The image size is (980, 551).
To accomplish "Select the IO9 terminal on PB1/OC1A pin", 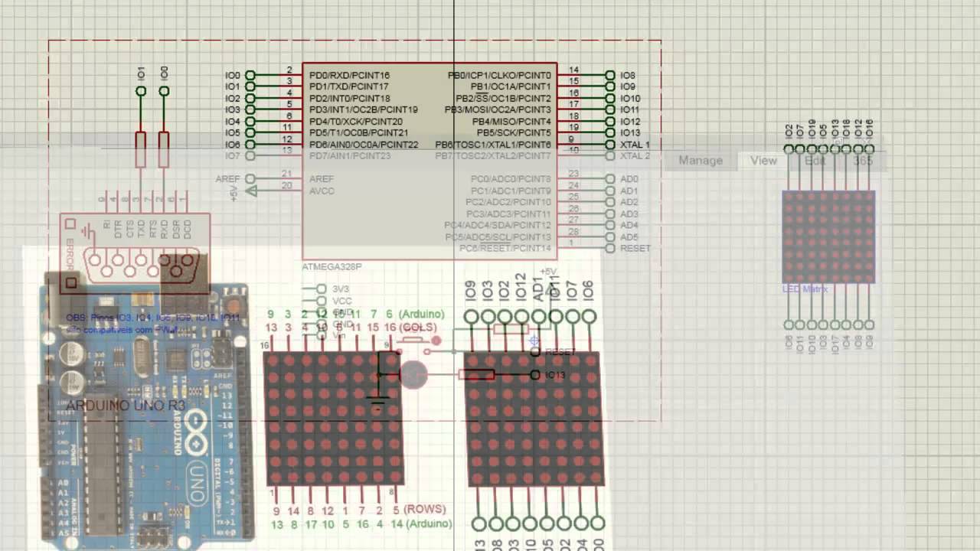I will point(610,86).
